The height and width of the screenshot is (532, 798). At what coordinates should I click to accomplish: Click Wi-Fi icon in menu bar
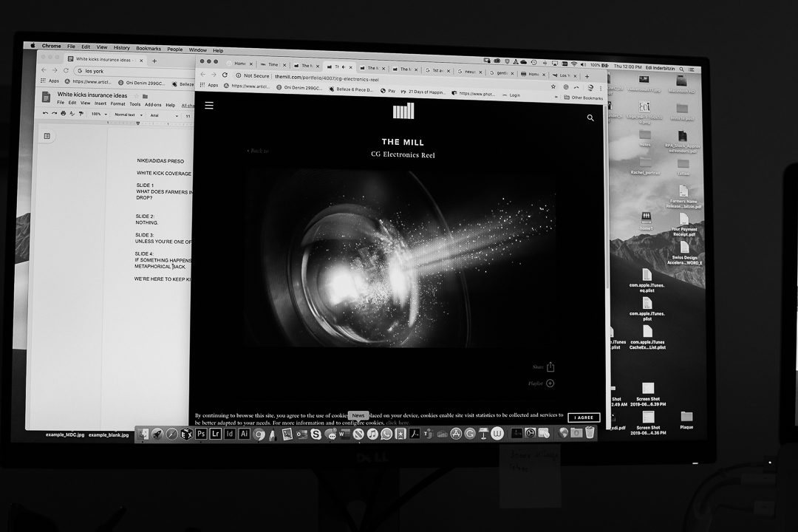point(574,64)
